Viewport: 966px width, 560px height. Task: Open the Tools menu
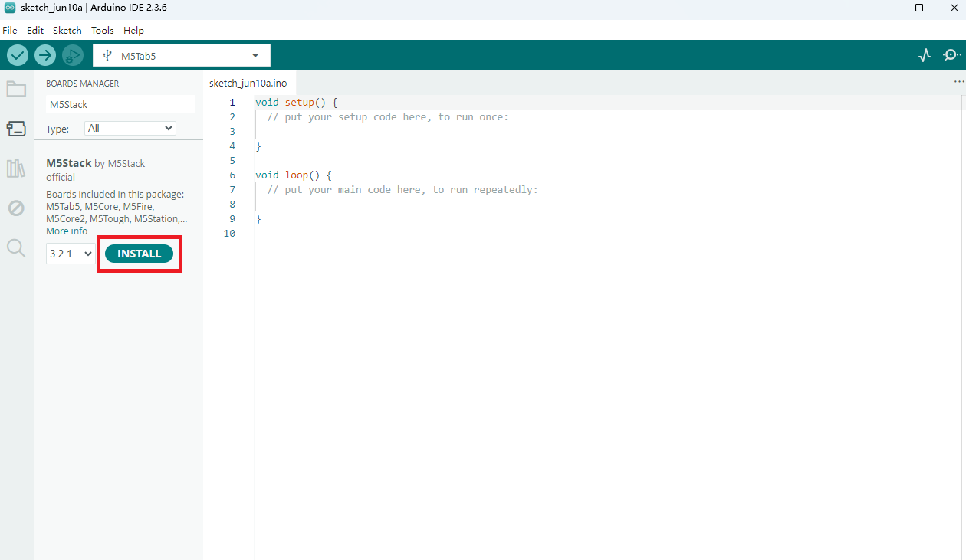[102, 31]
